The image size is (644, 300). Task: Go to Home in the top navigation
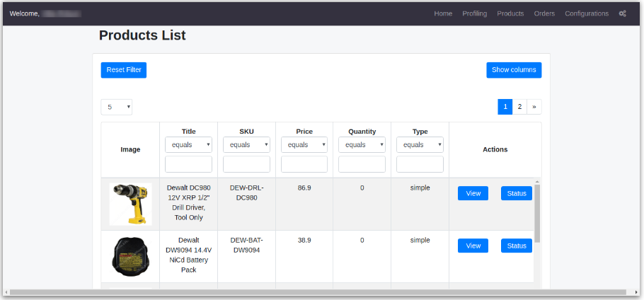pos(443,13)
